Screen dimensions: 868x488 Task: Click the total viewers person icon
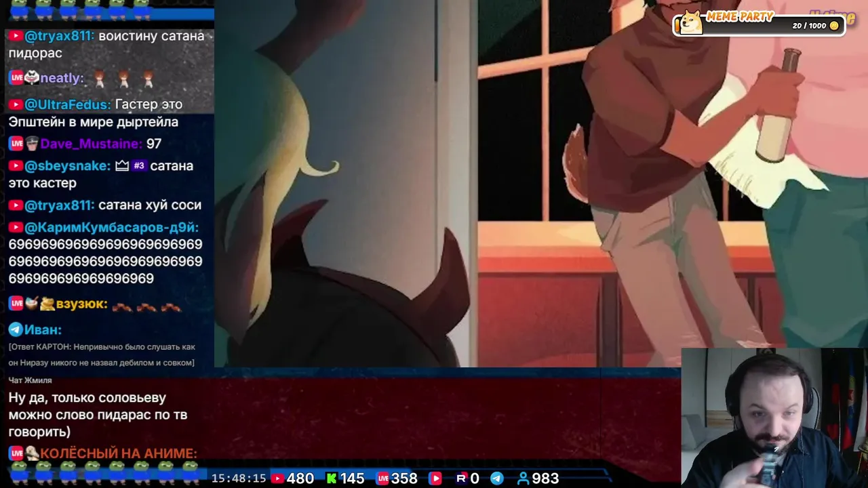point(523,479)
